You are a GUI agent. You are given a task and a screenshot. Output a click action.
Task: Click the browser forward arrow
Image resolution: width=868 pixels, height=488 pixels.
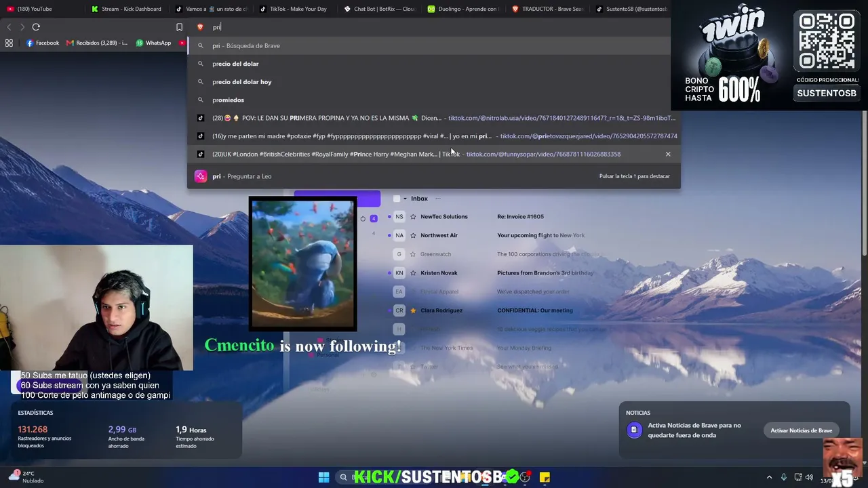22,27
